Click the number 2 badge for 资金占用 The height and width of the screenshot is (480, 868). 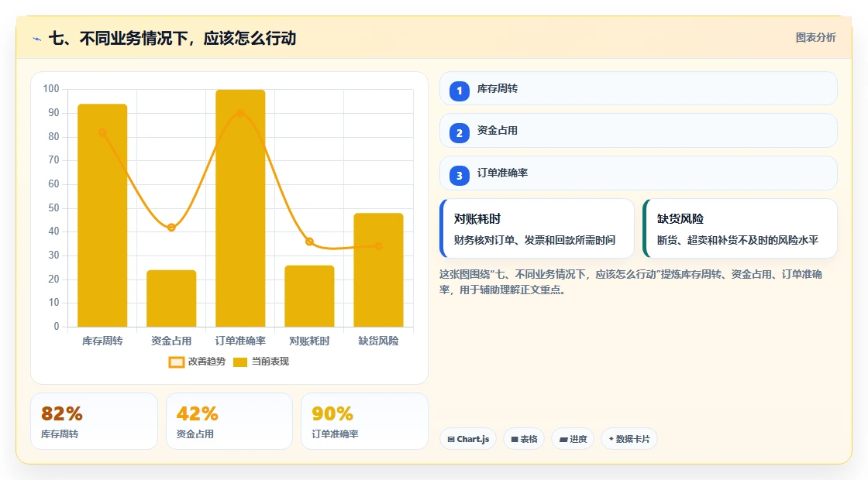(459, 133)
